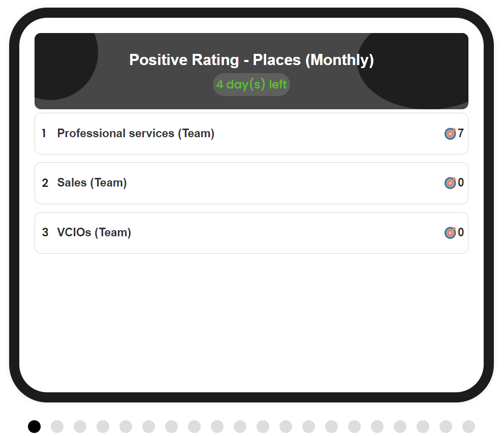Go to the second carousel slide dot
The width and height of the screenshot is (504, 436).
(x=57, y=426)
